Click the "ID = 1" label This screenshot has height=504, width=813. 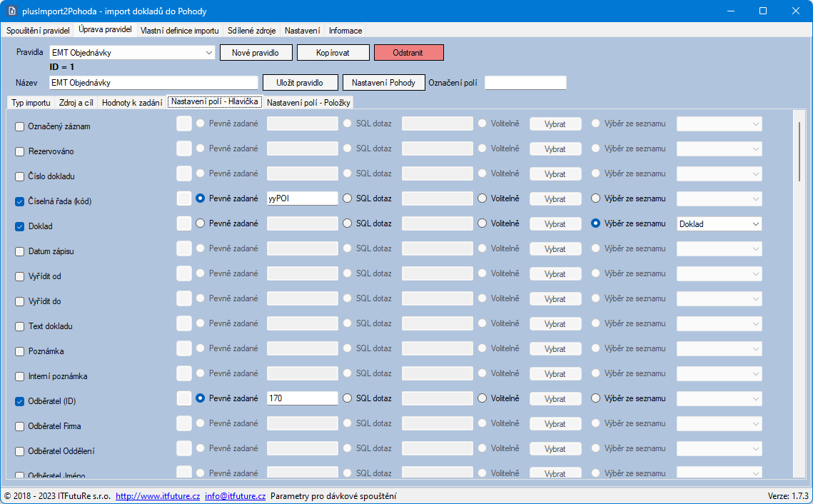tap(62, 67)
